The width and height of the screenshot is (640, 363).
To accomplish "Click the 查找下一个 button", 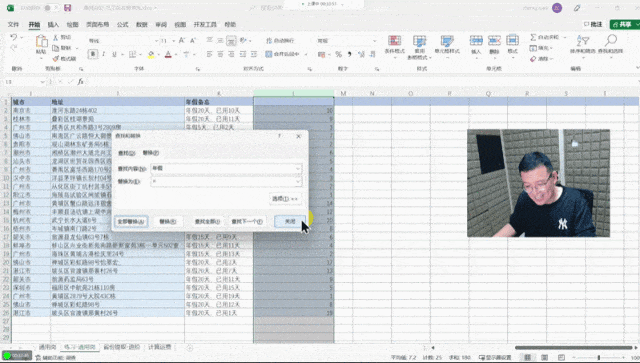I will pos(247,221).
